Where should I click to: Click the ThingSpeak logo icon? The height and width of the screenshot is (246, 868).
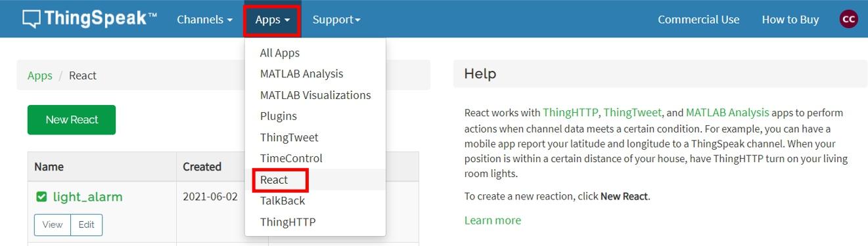click(x=31, y=19)
